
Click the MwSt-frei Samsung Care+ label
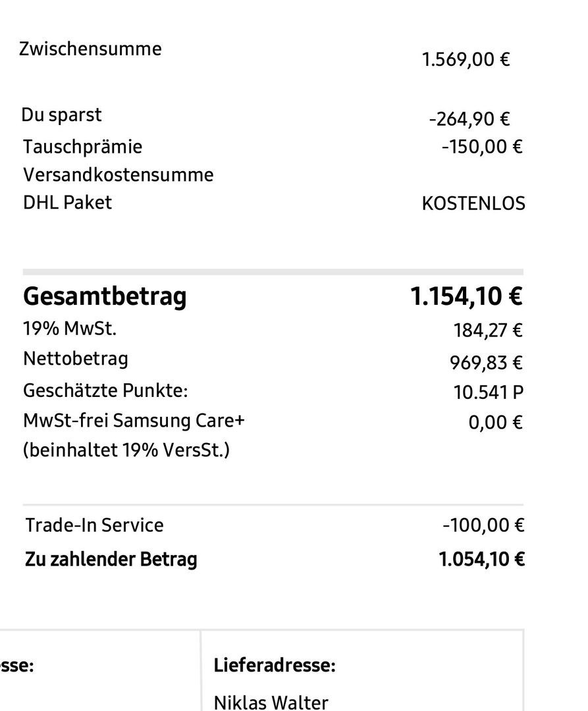coord(134,421)
